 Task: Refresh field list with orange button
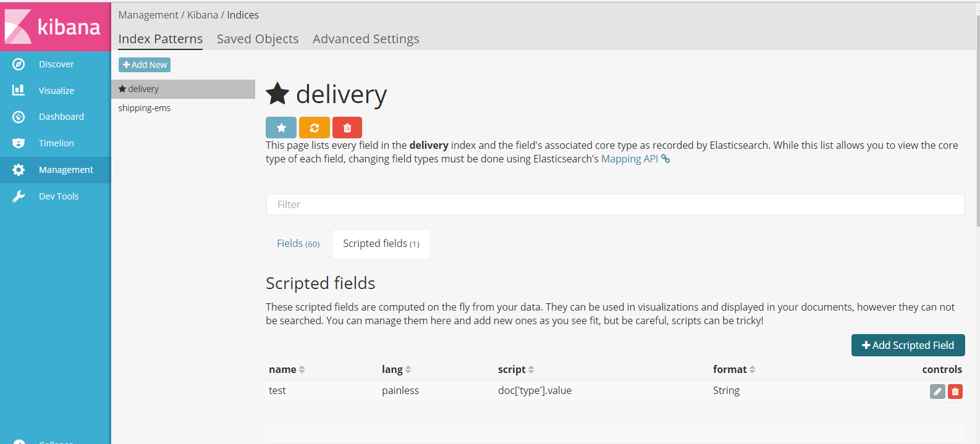tap(315, 128)
